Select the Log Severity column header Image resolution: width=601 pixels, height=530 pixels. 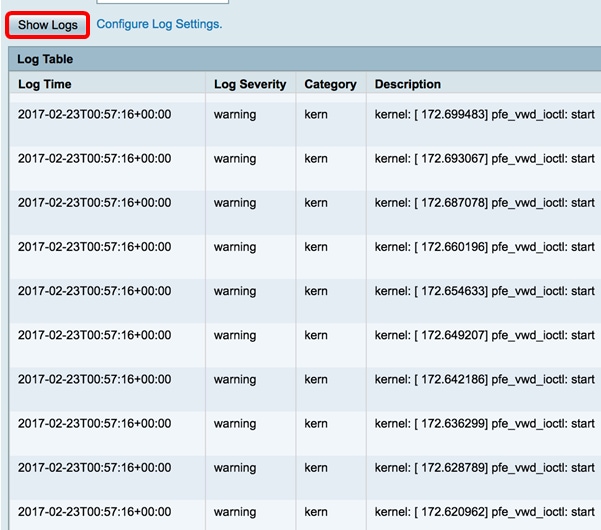pos(250,84)
